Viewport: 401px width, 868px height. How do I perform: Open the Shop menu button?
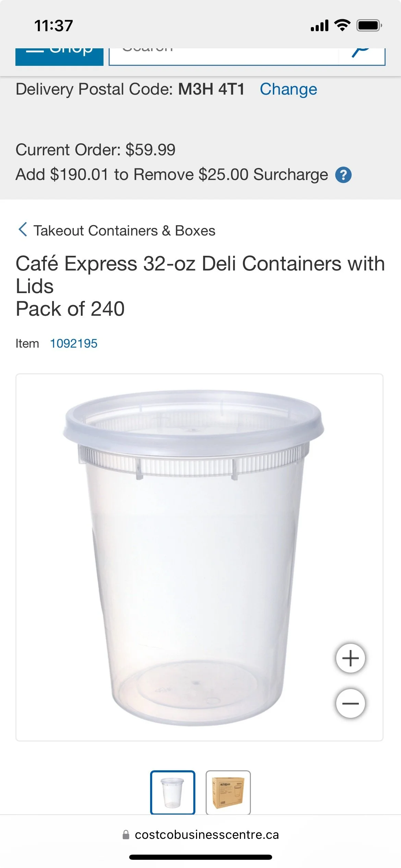point(59,56)
